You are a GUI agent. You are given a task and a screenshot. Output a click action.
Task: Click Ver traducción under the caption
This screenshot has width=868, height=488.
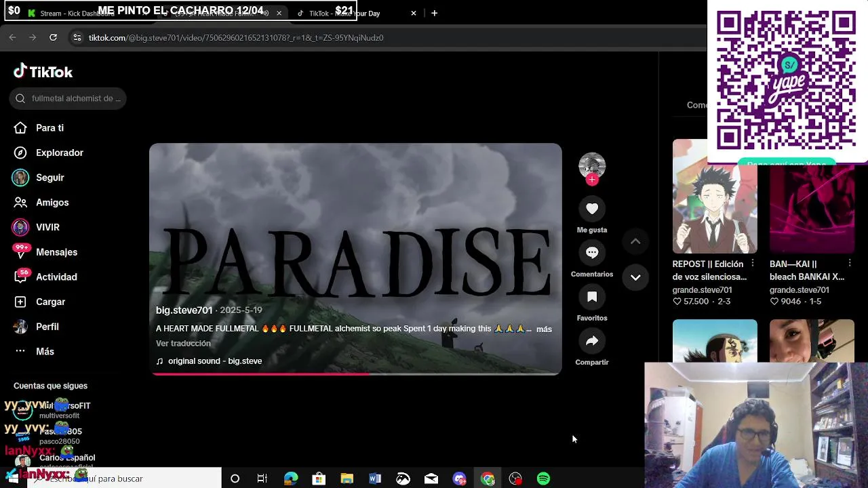pos(183,344)
